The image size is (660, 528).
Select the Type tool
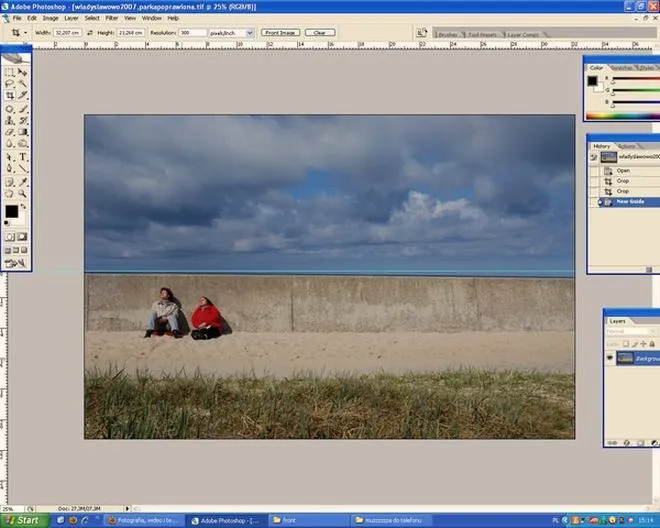(23, 157)
